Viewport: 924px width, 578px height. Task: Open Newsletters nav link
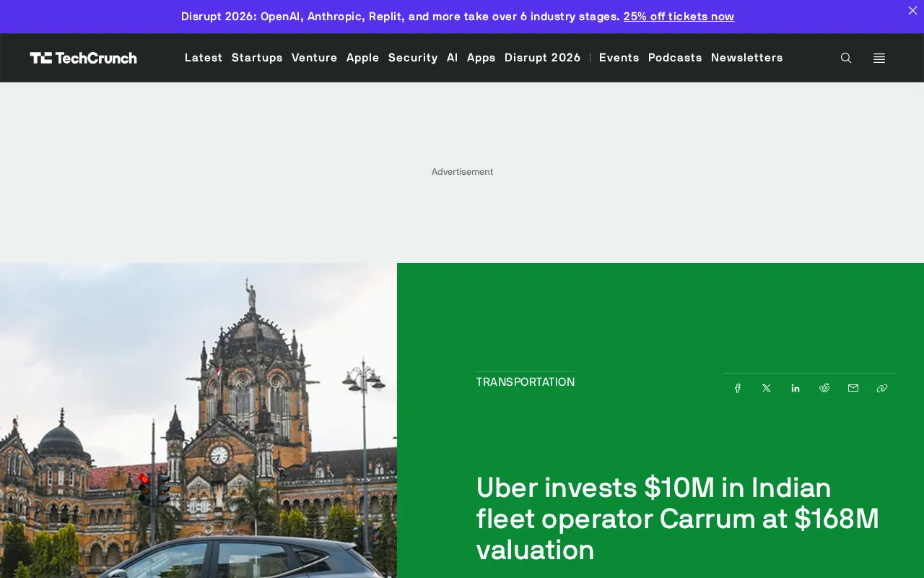[x=747, y=58]
